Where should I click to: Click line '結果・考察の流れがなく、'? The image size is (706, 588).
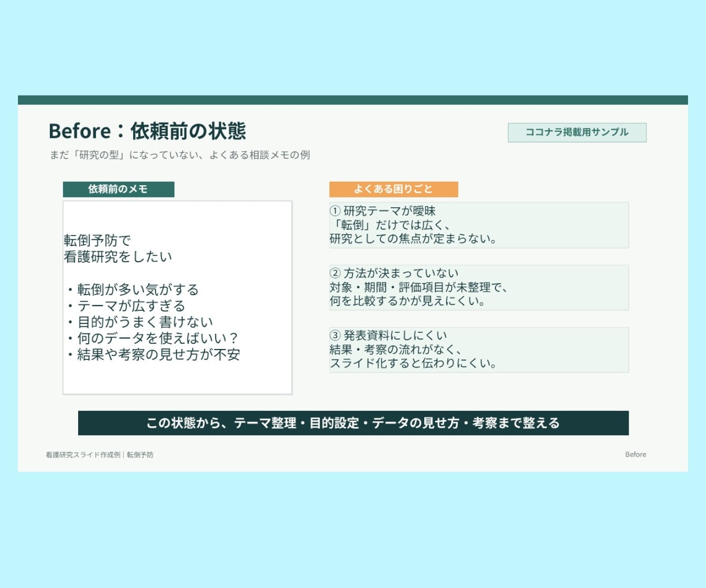(396, 350)
